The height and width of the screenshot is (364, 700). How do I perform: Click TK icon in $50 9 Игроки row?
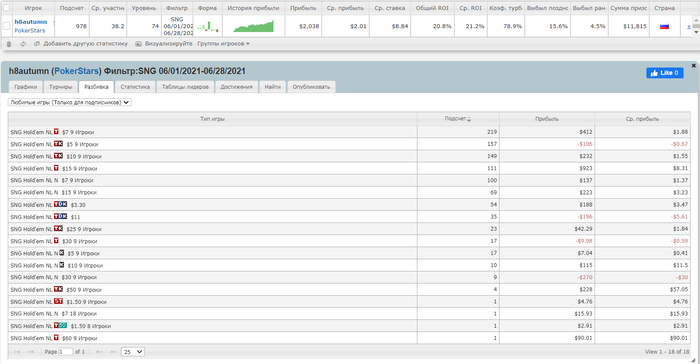[x=58, y=289]
